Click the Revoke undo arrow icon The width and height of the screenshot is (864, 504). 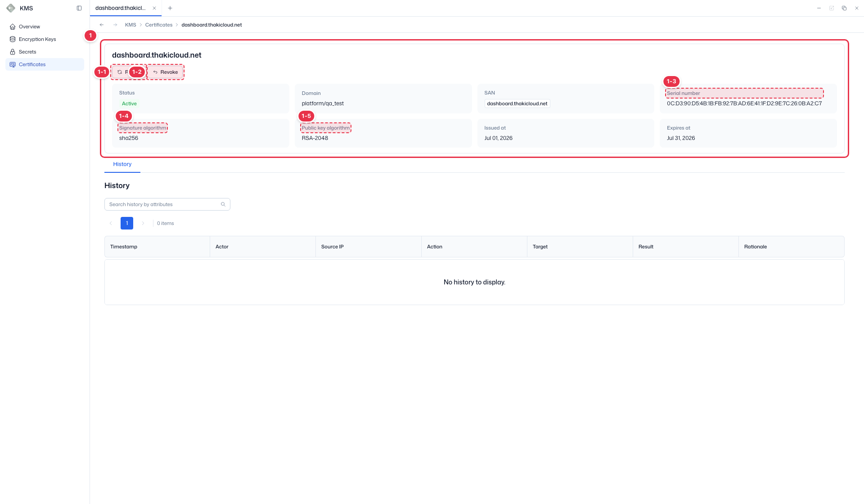pos(155,72)
